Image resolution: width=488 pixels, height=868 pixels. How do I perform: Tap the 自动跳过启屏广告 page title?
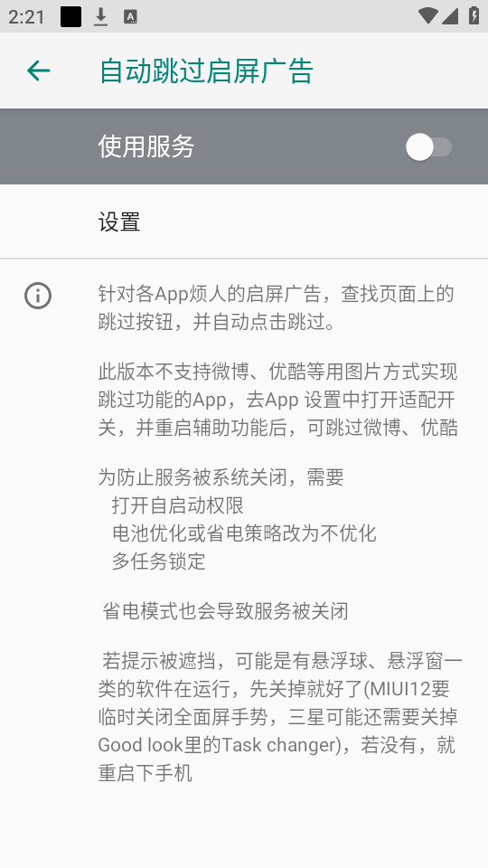(x=206, y=71)
